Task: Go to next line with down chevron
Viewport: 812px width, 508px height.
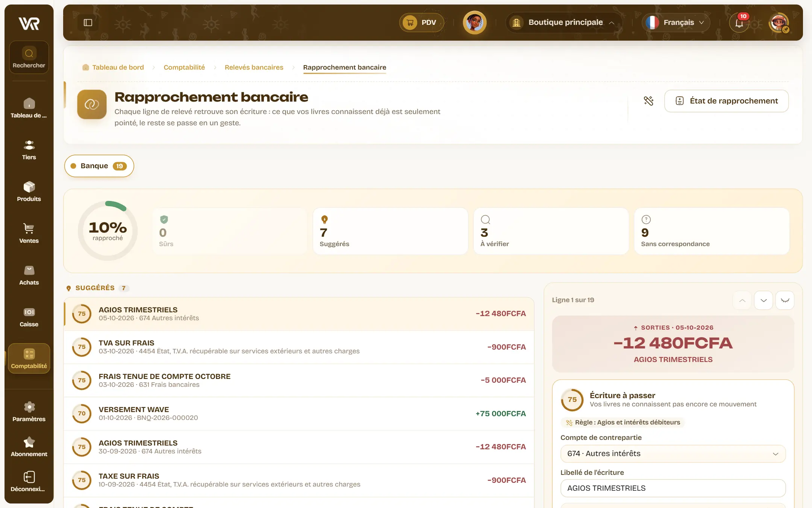Action: [x=764, y=300]
